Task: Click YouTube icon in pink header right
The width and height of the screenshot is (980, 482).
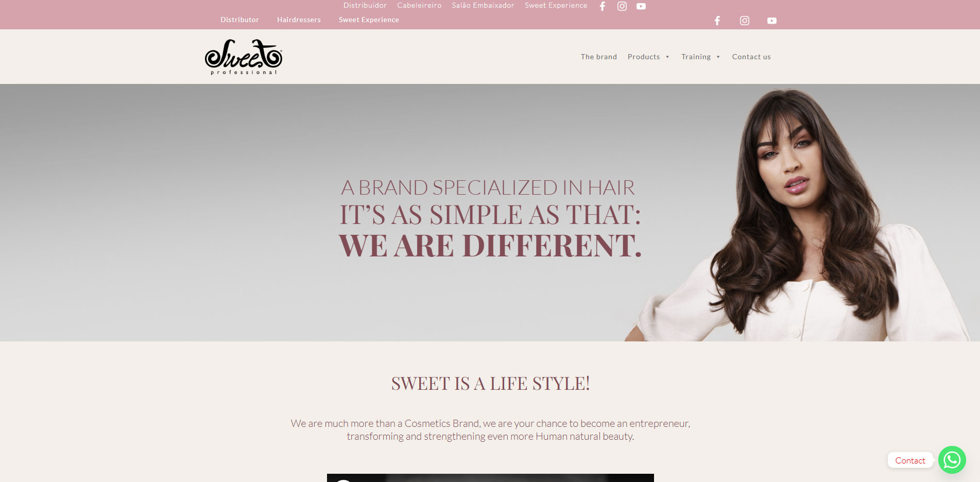Action: [772, 21]
